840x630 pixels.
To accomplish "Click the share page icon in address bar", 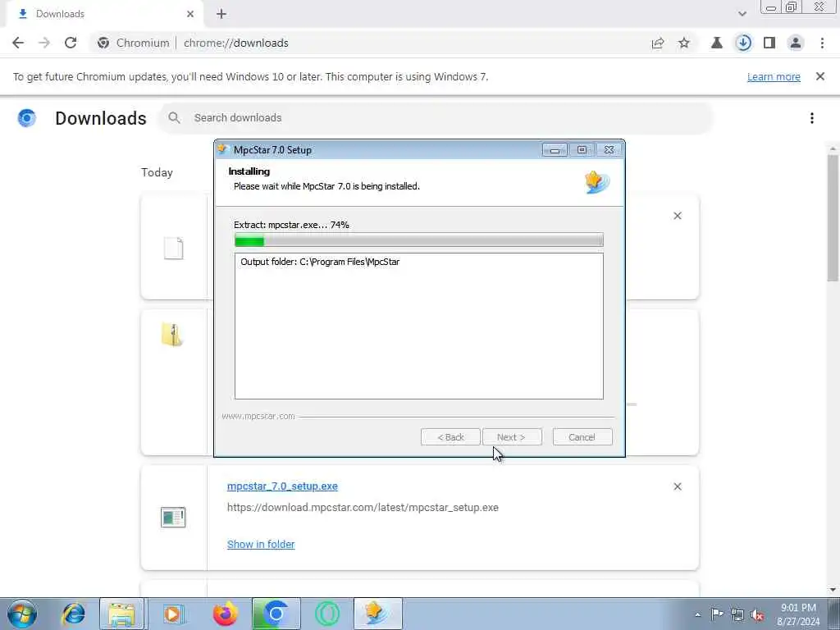I will pyautogui.click(x=658, y=43).
